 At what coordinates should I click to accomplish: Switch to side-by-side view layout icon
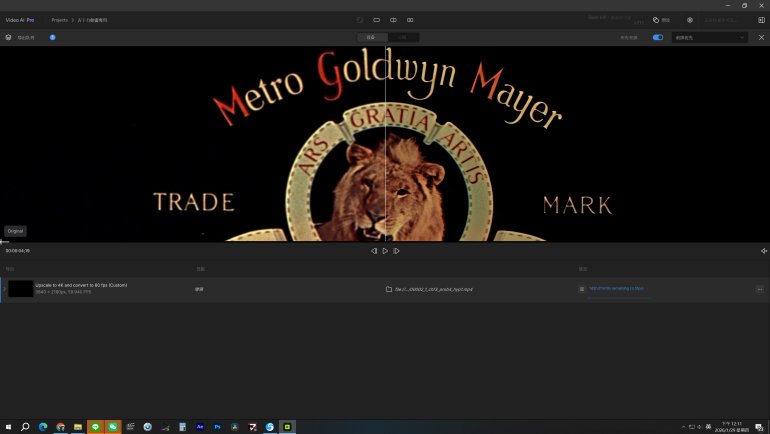(x=410, y=20)
